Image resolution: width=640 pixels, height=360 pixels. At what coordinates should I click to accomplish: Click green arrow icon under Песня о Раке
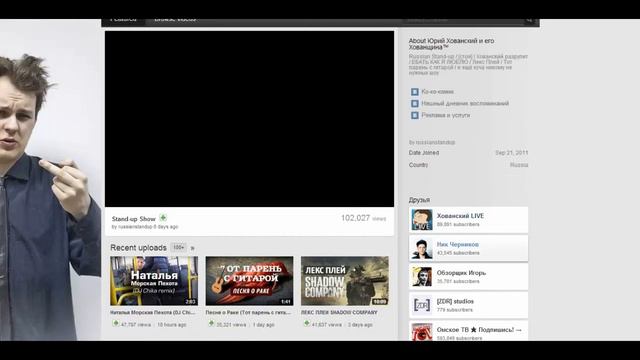(x=211, y=324)
